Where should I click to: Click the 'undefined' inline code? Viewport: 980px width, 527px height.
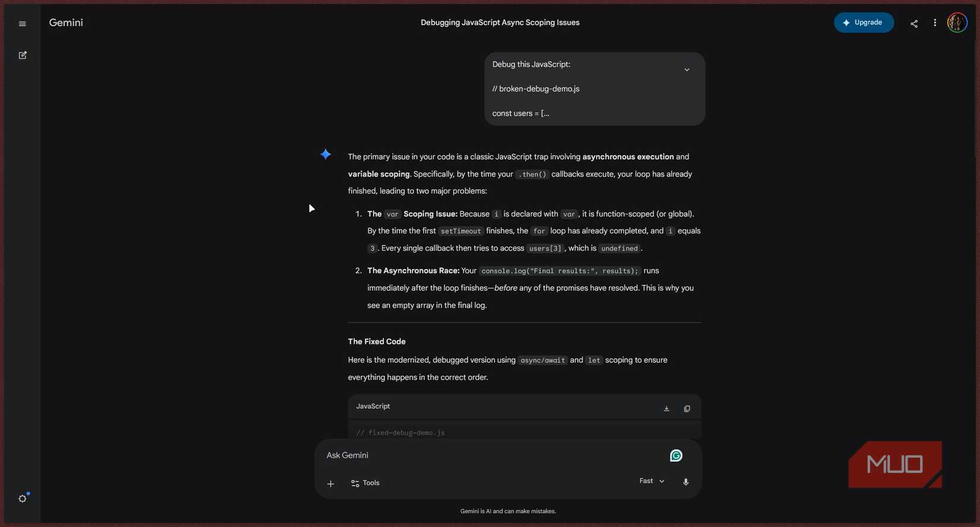tap(619, 248)
